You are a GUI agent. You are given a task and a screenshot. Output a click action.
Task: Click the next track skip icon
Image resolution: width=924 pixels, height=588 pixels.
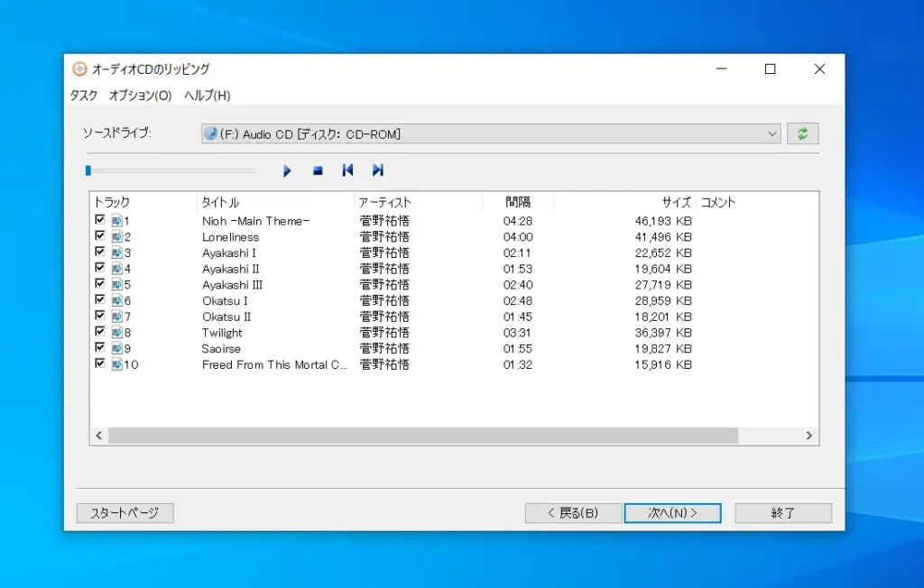(x=377, y=170)
